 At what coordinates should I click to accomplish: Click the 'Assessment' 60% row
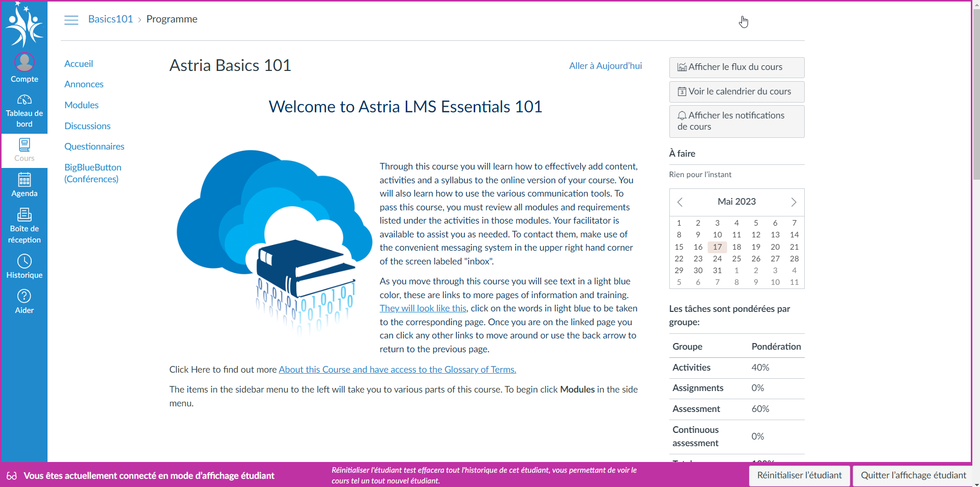click(737, 409)
